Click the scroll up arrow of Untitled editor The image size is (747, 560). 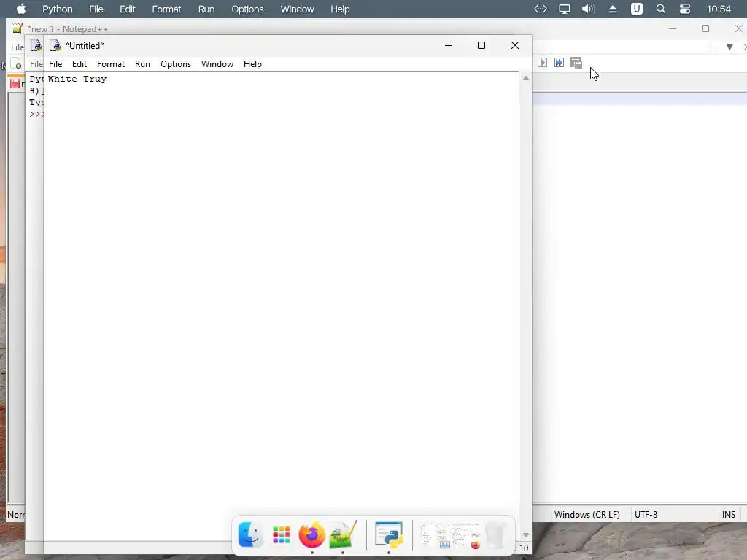525,78
